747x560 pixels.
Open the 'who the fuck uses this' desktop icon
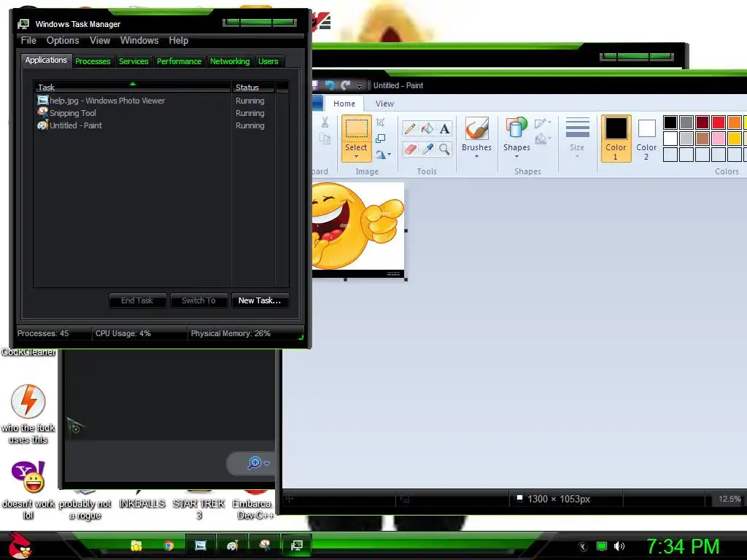[28, 413]
